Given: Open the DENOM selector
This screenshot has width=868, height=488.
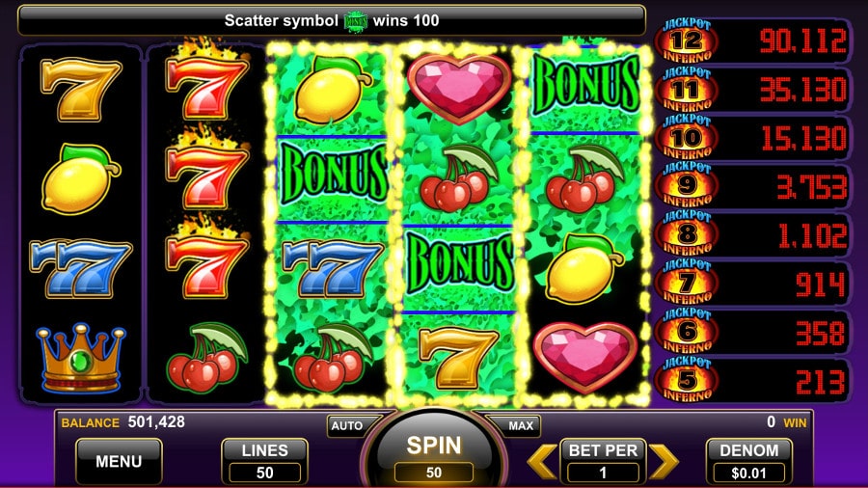Looking at the screenshot, I should [x=749, y=461].
